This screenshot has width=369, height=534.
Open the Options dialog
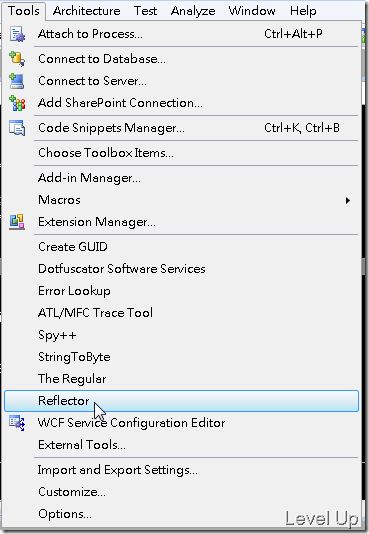pyautogui.click(x=181, y=514)
